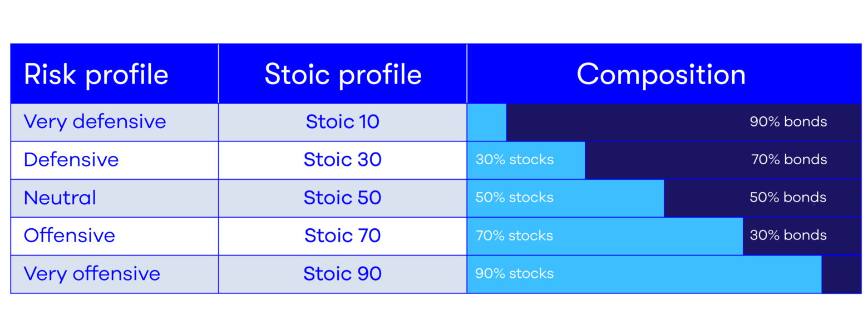
Task: Select the 70% bonds bar segment
Action: tap(723, 160)
